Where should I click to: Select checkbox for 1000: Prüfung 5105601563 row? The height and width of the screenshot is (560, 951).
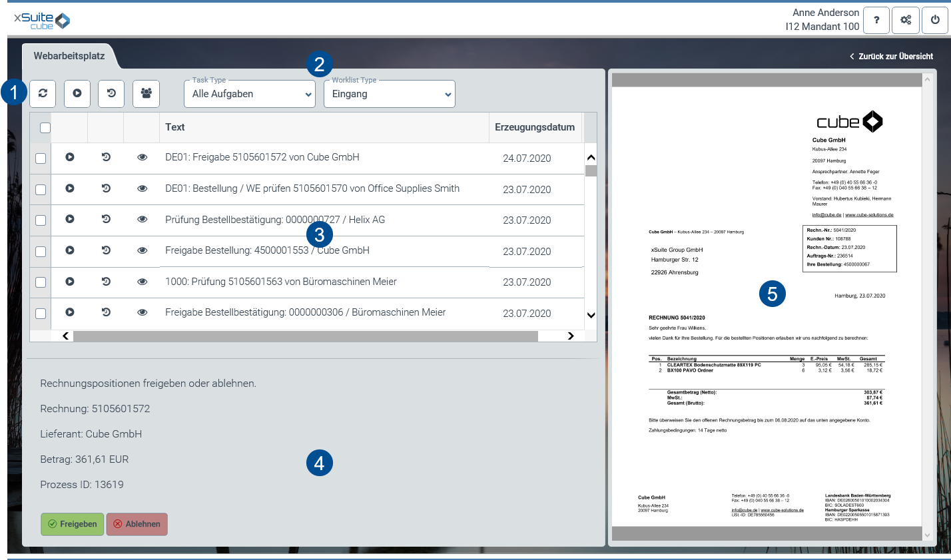click(x=41, y=282)
